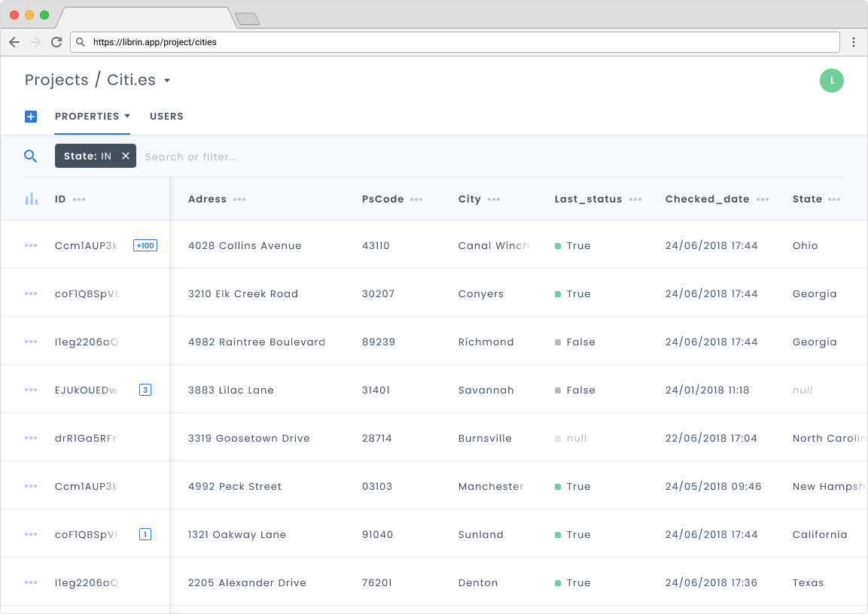Screen dimensions: 868x614
Task: Click postal code 91040
Action: coord(377,534)
